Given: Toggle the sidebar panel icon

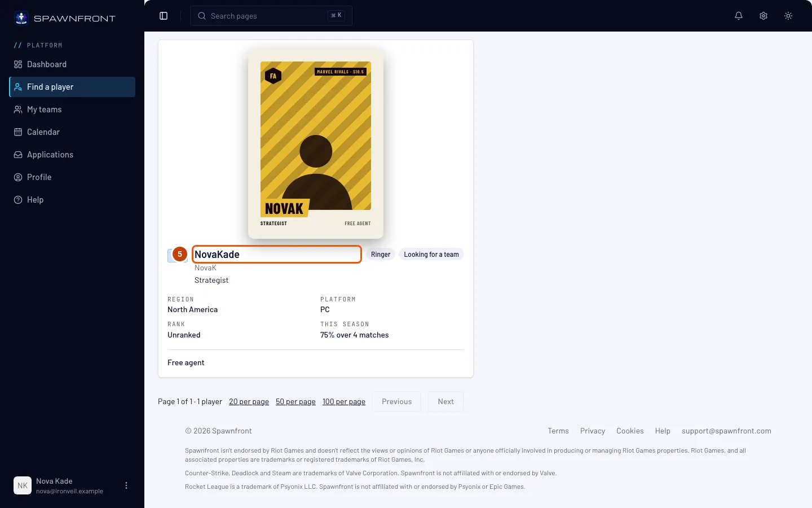Looking at the screenshot, I should (x=164, y=16).
